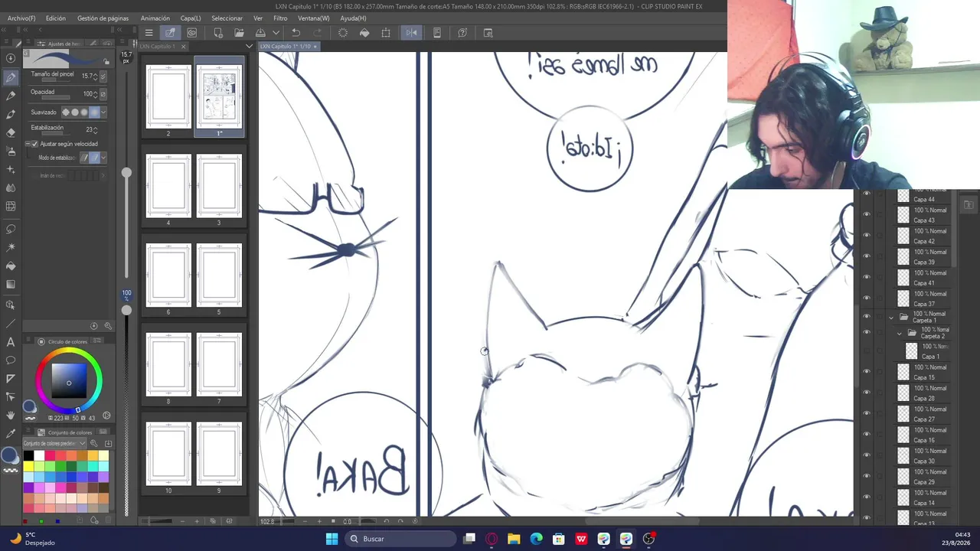Click the Fill command bucket icon
The height and width of the screenshot is (551, 980).
(x=364, y=33)
